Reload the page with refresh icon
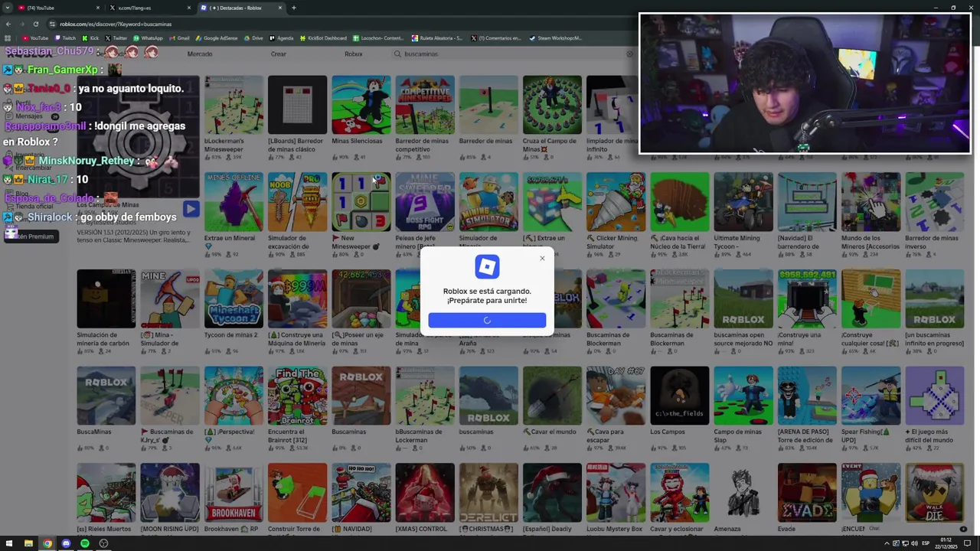 click(x=35, y=24)
